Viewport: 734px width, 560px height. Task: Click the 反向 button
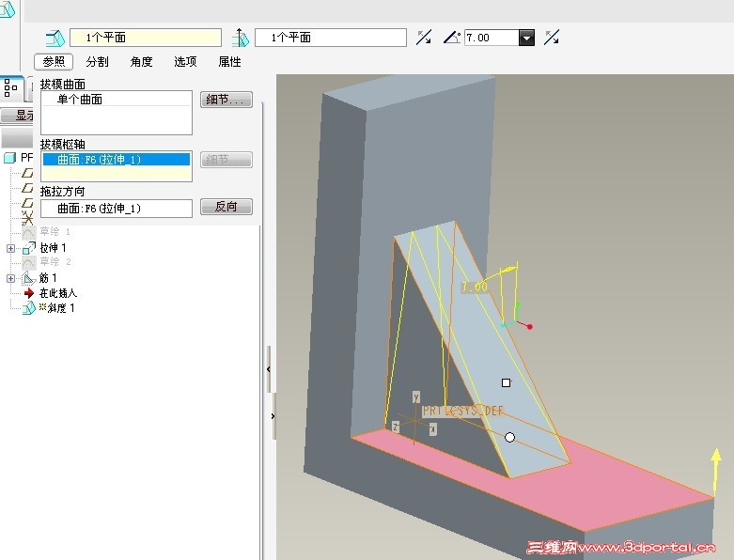point(226,207)
